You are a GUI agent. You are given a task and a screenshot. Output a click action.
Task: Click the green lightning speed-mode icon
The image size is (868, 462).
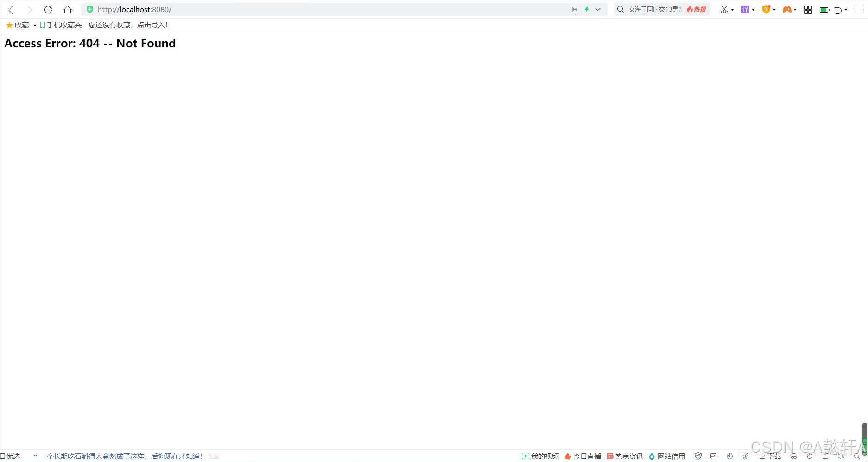(587, 9)
